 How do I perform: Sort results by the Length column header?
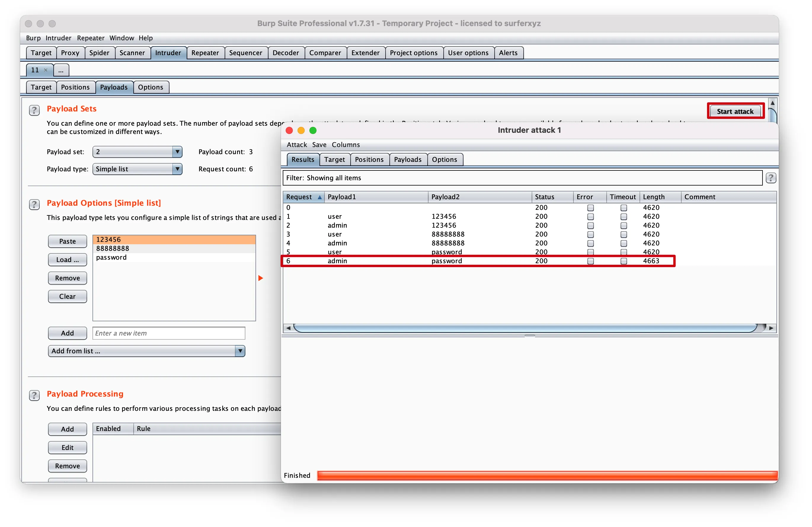coord(660,197)
